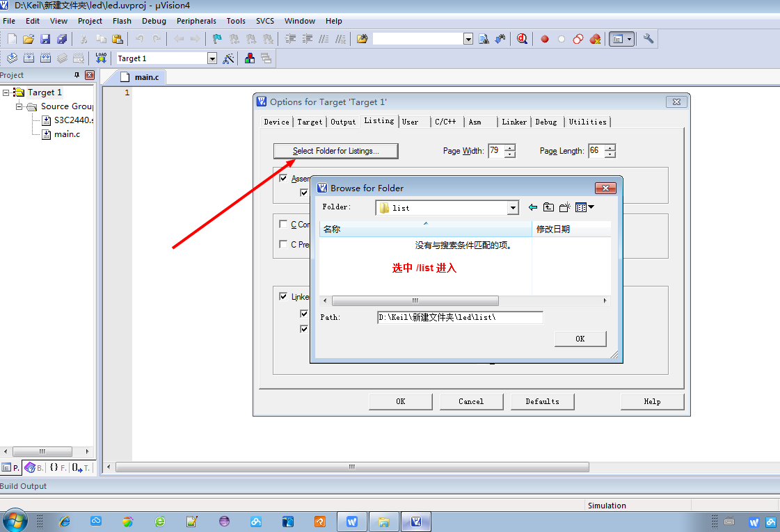The image size is (780, 532).
Task: Toggle sub-checkbox under Assembler Listing
Action: pyautogui.click(x=304, y=193)
